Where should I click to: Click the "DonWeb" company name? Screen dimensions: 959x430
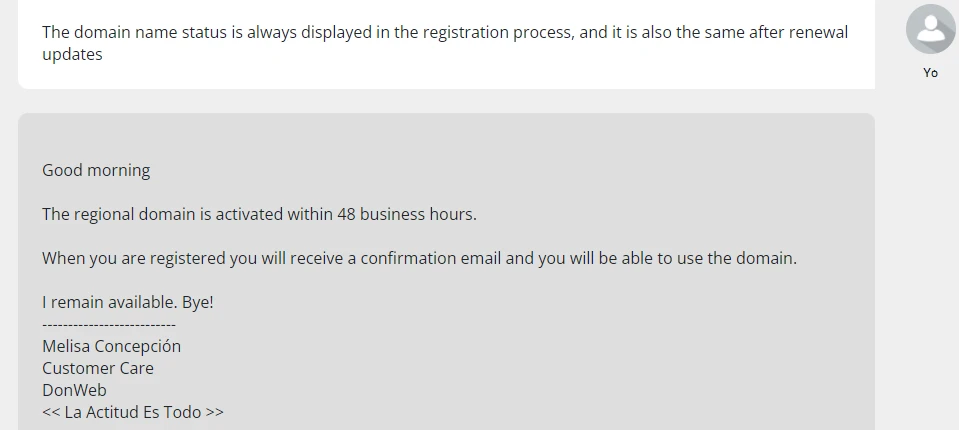[x=74, y=390]
